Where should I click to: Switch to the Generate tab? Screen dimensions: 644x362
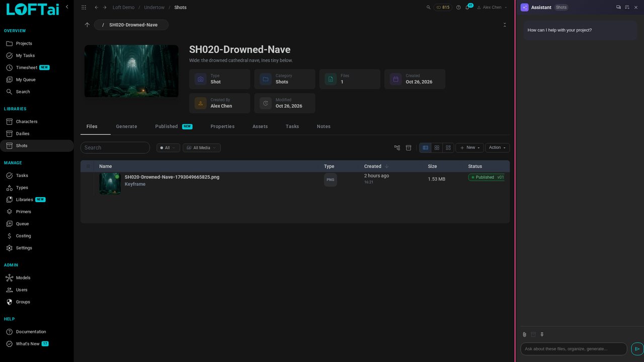126,127
